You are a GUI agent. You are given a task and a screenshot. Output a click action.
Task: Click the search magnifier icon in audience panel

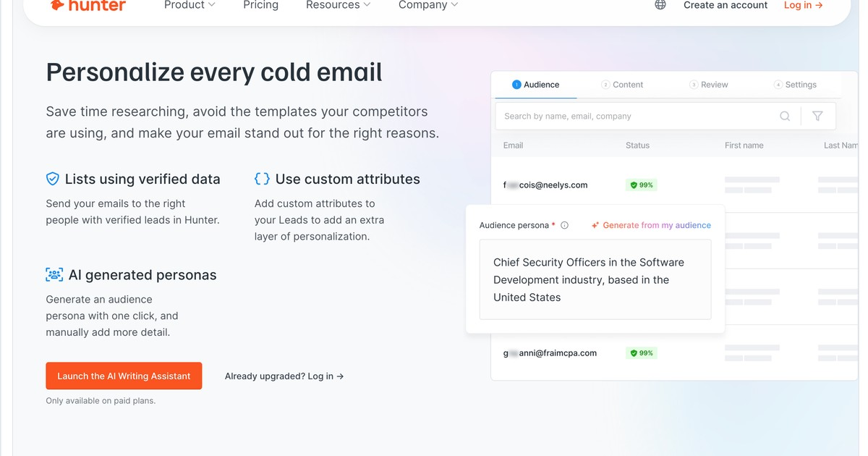(x=785, y=116)
